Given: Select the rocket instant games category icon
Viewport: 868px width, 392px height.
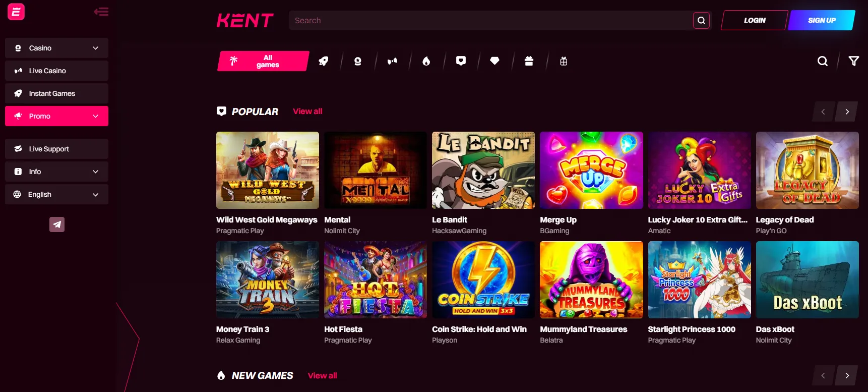Looking at the screenshot, I should point(324,61).
